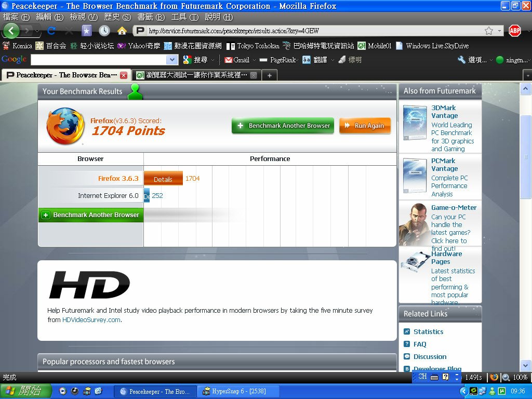Open Details for the Firefox 3.6.3 bar
Image resolution: width=532 pixels, height=399 pixels.
tap(163, 179)
